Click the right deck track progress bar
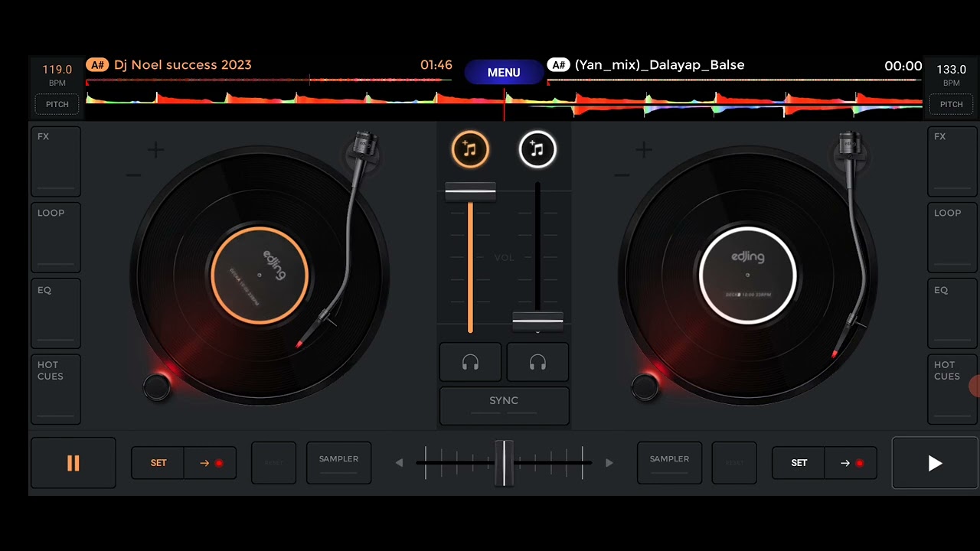Screen dimensions: 980x551 pyautogui.click(x=734, y=80)
